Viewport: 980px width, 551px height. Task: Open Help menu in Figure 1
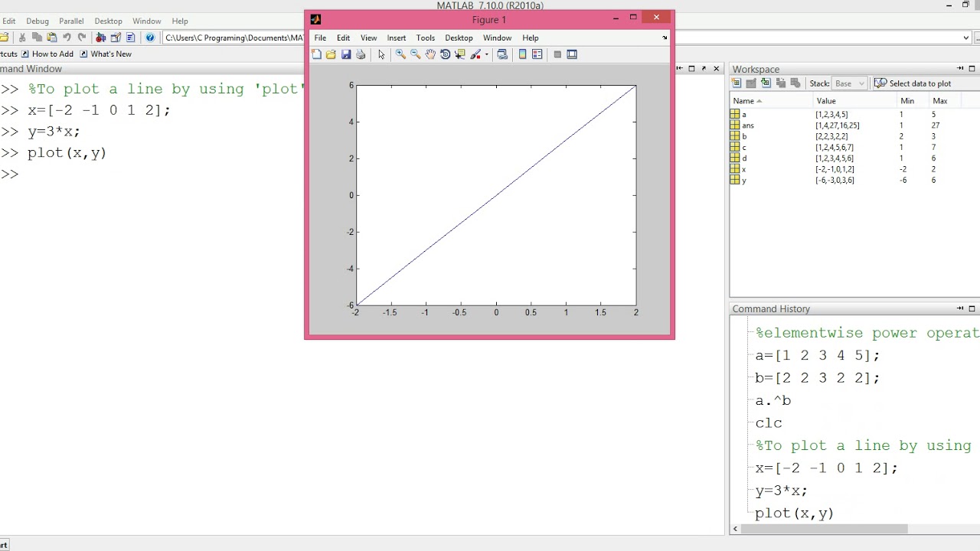531,37
